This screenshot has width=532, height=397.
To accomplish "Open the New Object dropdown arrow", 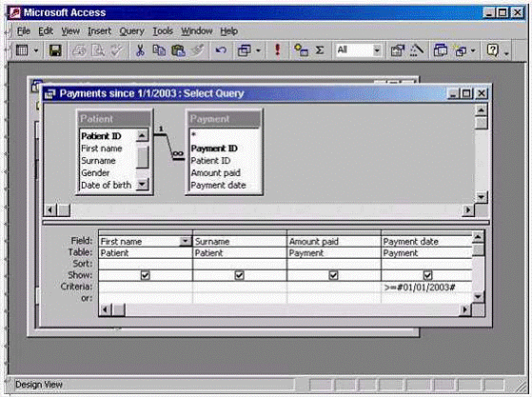I will 473,50.
